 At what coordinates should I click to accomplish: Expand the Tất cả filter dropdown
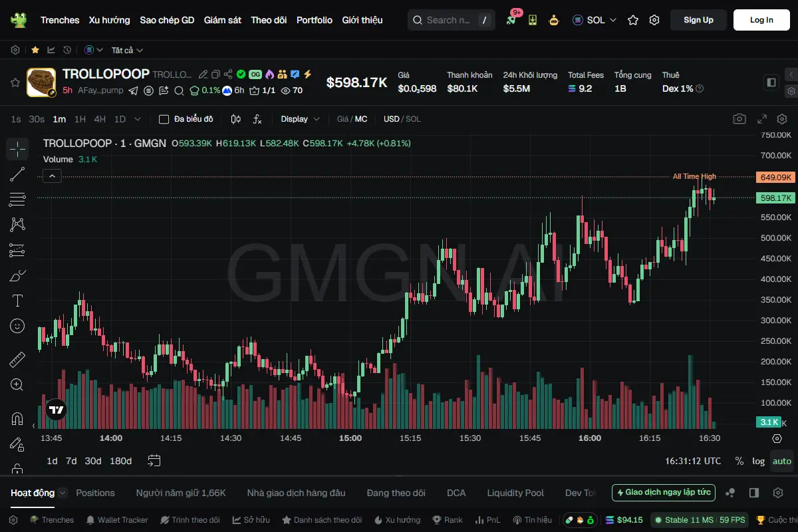pos(127,50)
